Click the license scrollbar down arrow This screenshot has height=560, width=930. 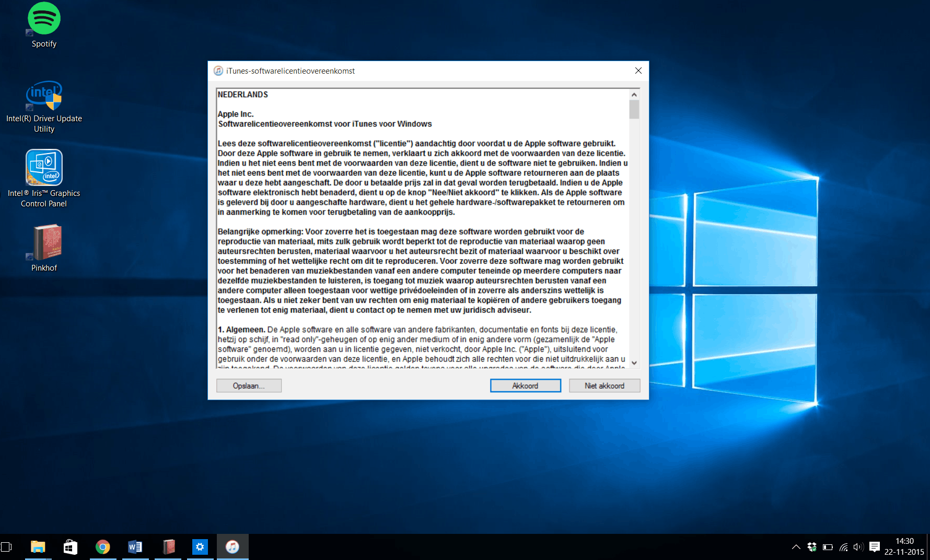[x=634, y=363]
